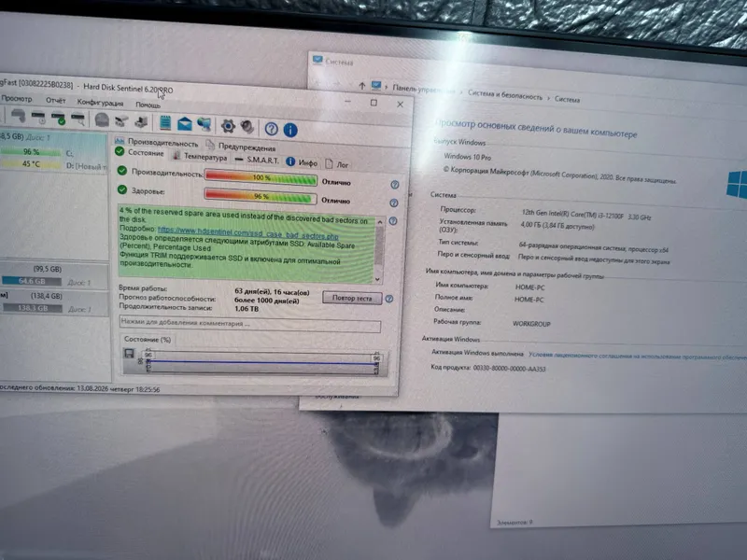747x560 pixels.
Task: Open about via the blue info toolbar icon
Action: coord(290,130)
